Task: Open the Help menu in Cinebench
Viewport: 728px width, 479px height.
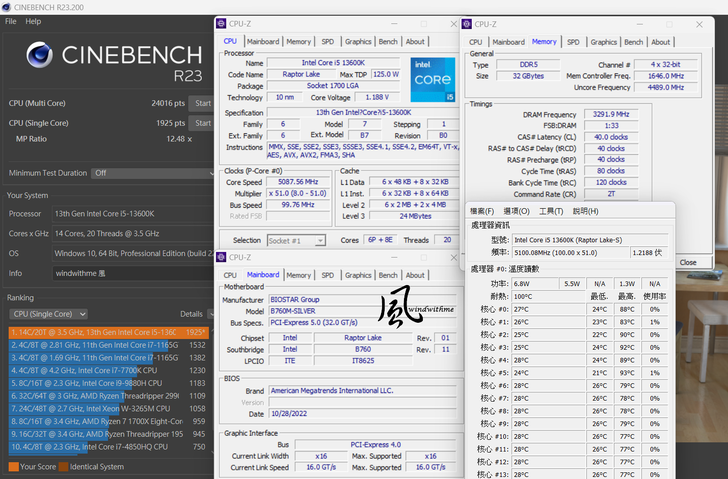Action: coord(33,21)
